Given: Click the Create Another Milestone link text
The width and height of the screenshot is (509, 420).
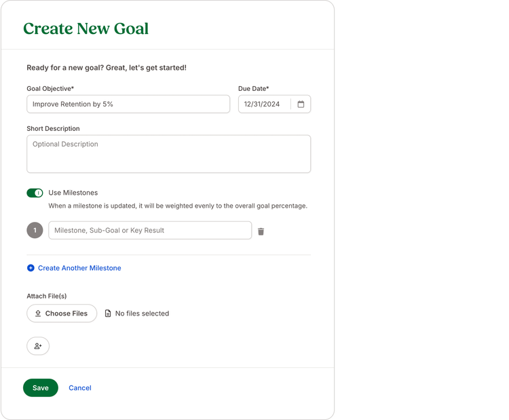Looking at the screenshot, I should tap(79, 268).
